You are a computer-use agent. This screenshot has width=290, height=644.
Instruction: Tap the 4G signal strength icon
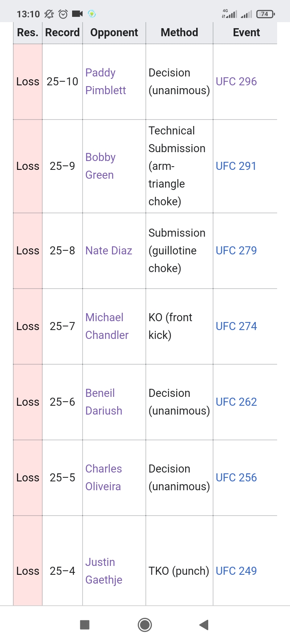pos(229,14)
